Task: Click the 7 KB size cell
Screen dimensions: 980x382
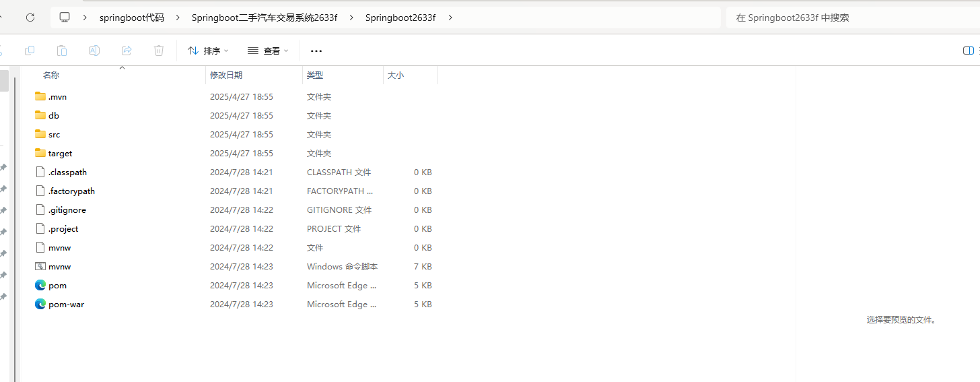Action: pos(423,266)
